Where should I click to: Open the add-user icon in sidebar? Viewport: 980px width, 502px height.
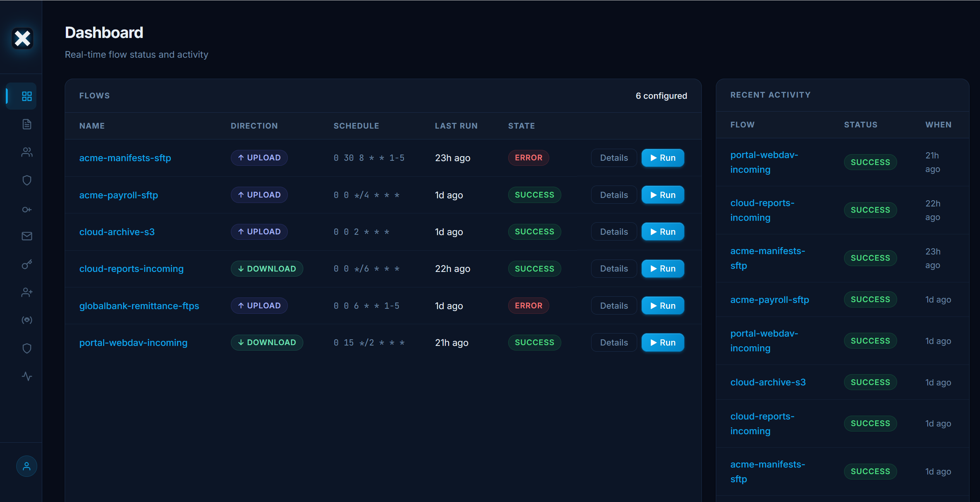(x=26, y=292)
